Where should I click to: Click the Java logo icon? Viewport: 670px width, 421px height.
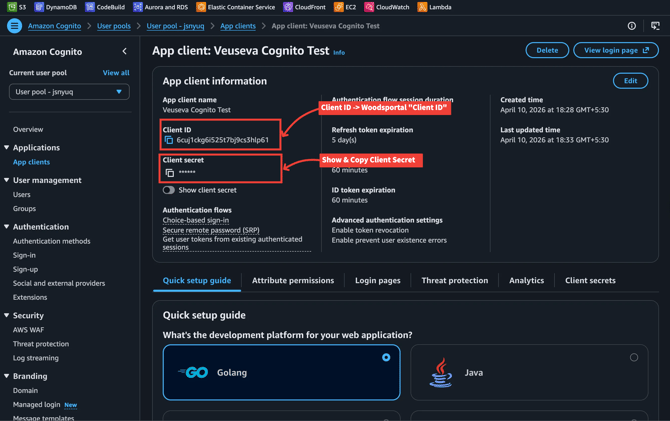tap(441, 373)
